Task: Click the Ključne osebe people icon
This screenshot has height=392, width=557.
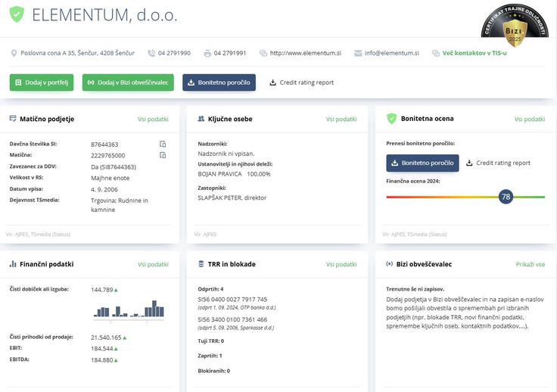Action: tap(201, 119)
